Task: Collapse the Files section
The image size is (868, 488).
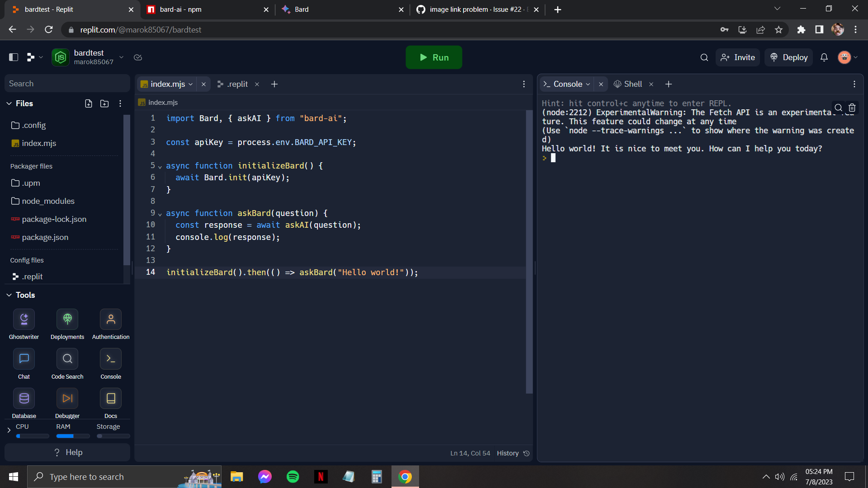Action: pyautogui.click(x=9, y=103)
